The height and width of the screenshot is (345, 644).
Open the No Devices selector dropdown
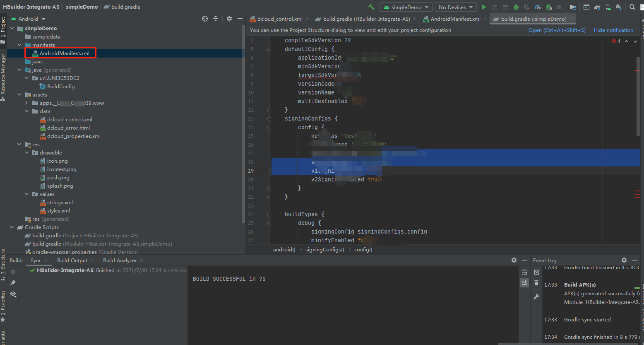point(455,7)
